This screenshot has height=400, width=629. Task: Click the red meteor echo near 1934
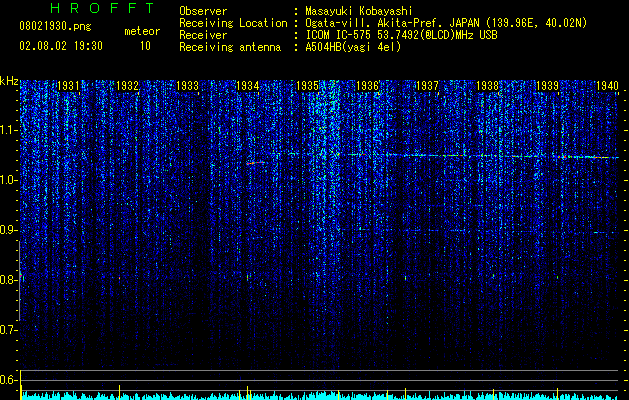[x=255, y=163]
